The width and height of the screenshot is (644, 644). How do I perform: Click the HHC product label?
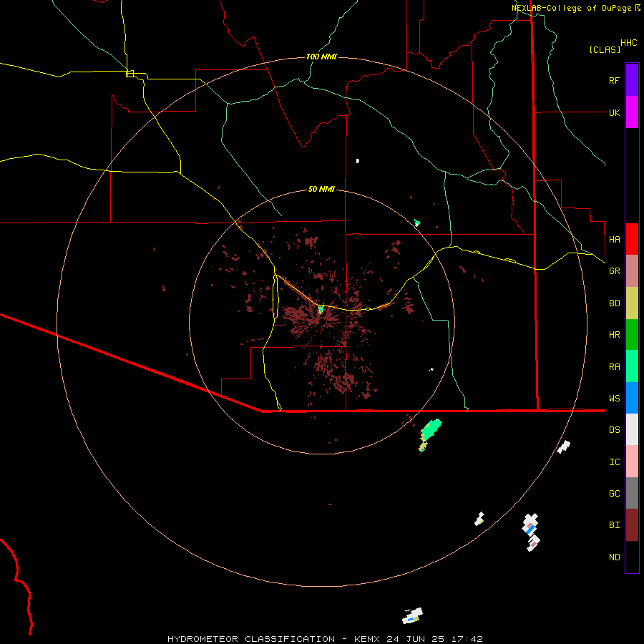tap(629, 43)
